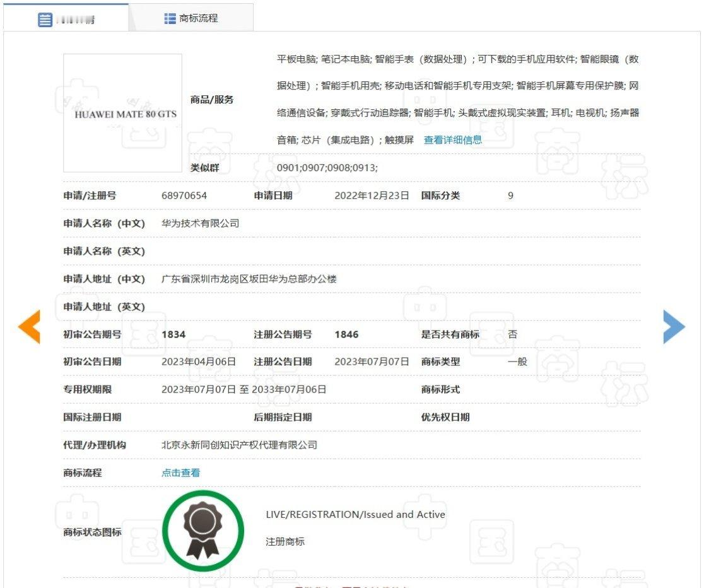Select shared trademark value 否
704x588 pixels.
click(x=513, y=334)
